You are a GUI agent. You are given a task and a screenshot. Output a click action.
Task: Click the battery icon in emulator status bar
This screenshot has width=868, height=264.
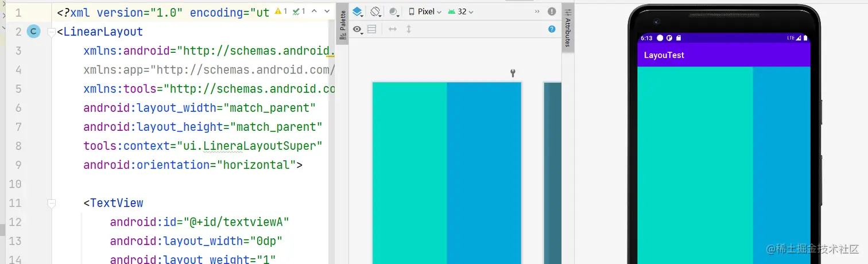tap(805, 38)
